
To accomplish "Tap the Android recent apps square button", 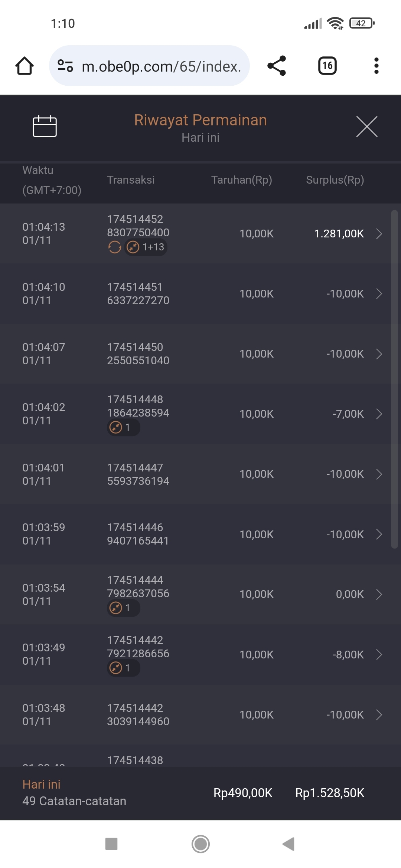I will pyautogui.click(x=111, y=844).
